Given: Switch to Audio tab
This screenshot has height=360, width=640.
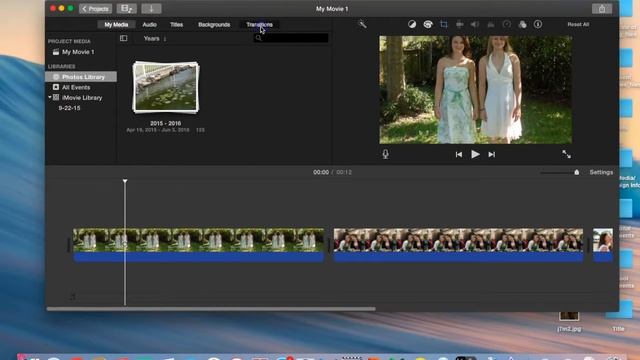Looking at the screenshot, I should (149, 24).
